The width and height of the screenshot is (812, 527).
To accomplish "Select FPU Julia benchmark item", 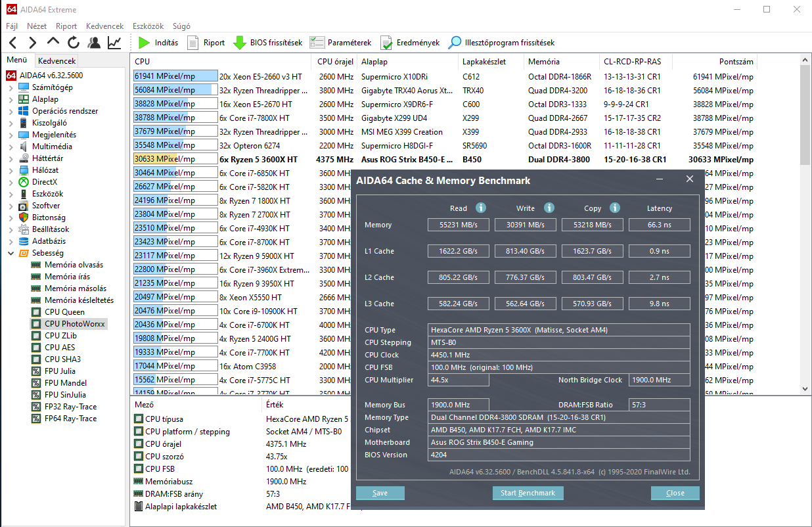I will pos(60,371).
